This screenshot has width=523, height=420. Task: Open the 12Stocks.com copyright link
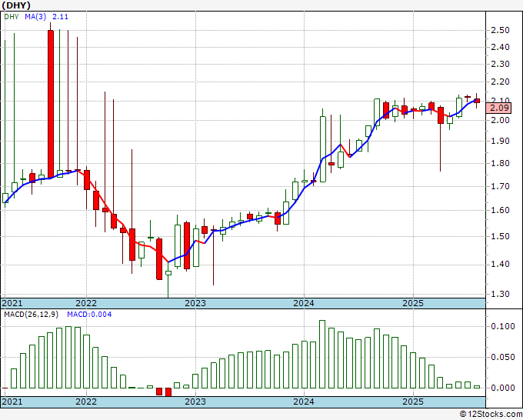(x=491, y=415)
